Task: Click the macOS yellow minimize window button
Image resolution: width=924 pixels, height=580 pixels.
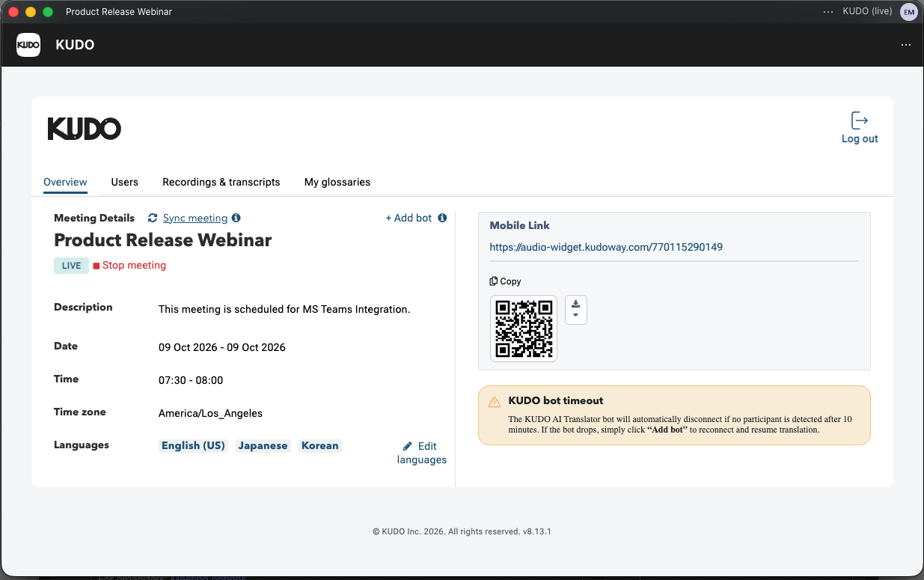Action: 31,12
